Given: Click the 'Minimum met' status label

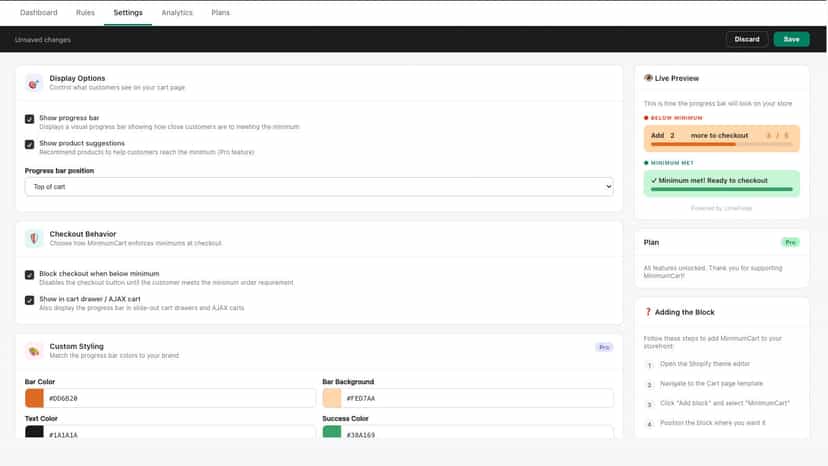Looking at the screenshot, I should click(672, 163).
